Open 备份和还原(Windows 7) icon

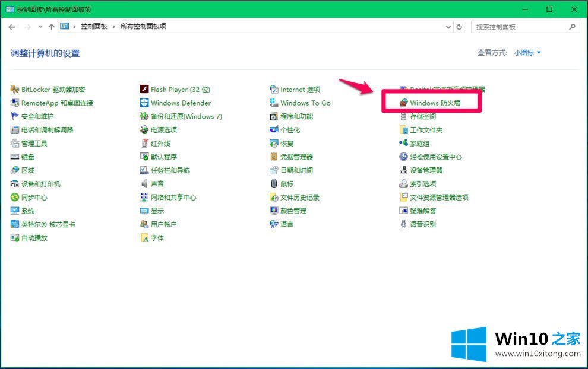tap(144, 116)
